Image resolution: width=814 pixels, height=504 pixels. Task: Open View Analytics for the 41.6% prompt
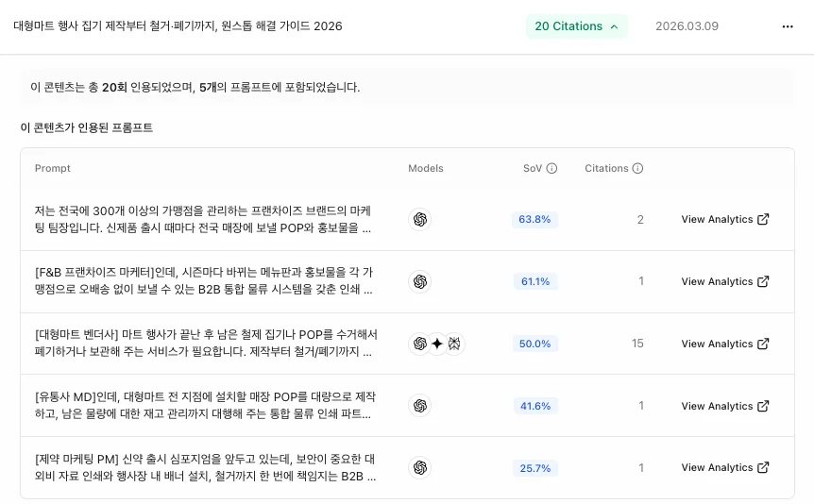click(724, 406)
